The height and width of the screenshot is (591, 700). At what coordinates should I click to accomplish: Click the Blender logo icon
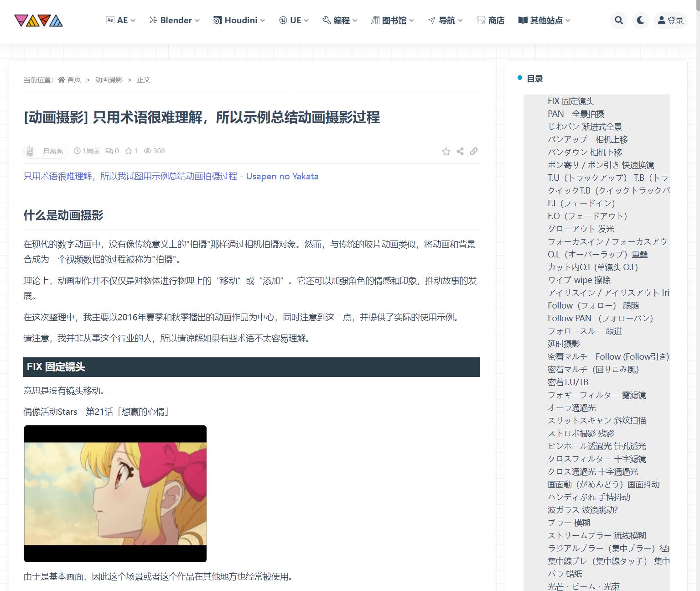153,20
